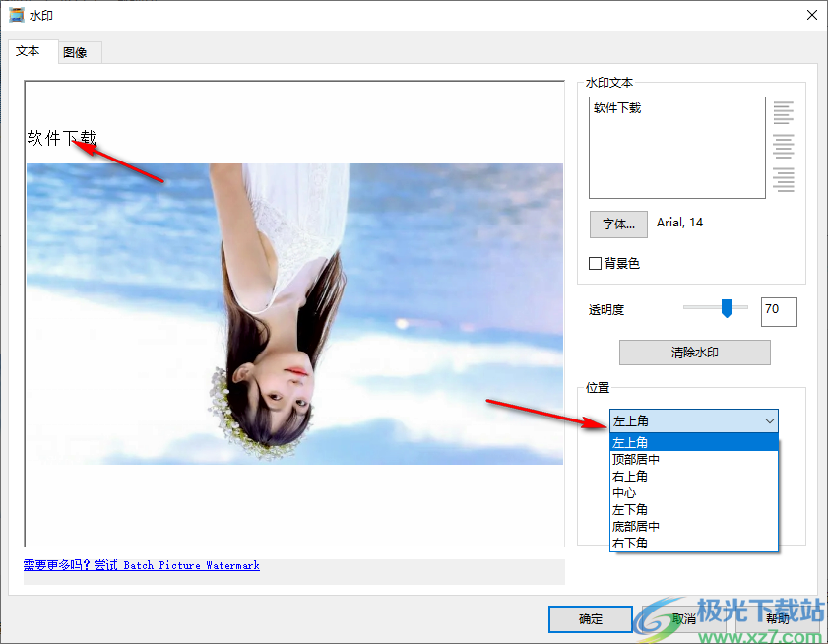The width and height of the screenshot is (828, 644).
Task: Click the center-align text icon
Action: 783,147
